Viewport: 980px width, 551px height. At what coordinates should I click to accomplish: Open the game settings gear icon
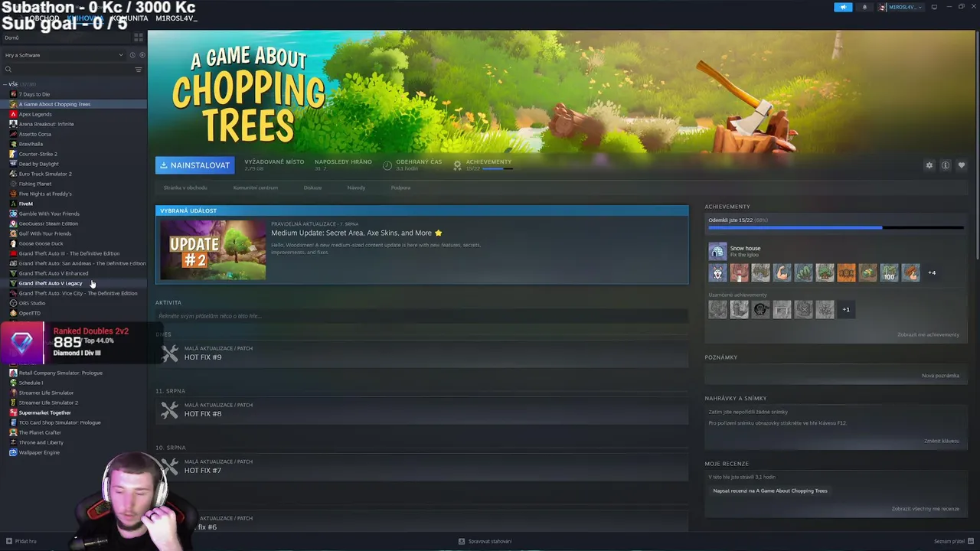pyautogui.click(x=929, y=165)
